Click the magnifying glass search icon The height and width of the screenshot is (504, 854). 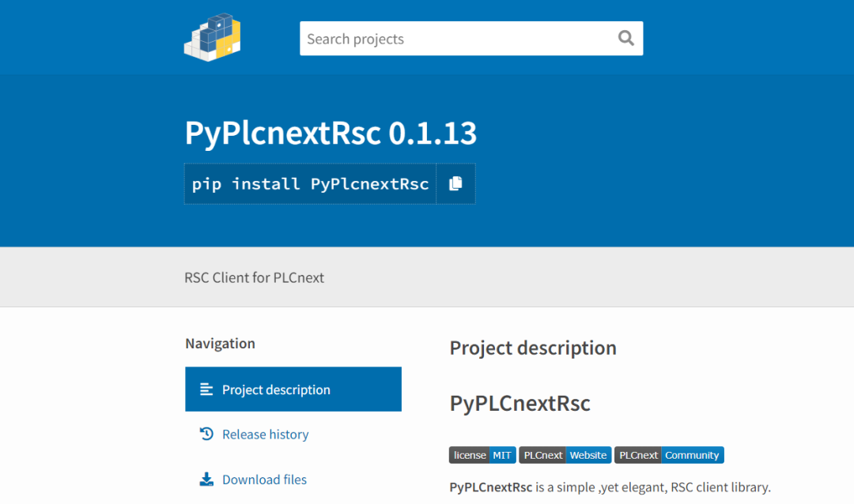click(625, 38)
